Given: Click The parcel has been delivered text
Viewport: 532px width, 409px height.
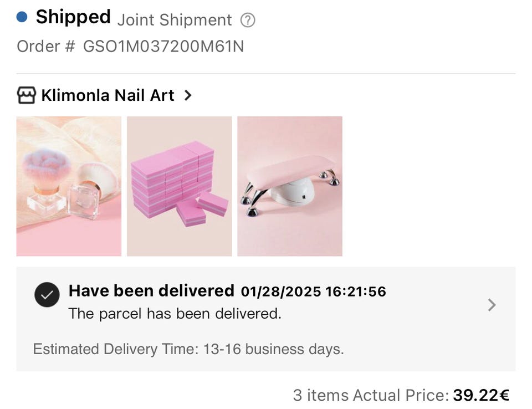Looking at the screenshot, I should pyautogui.click(x=175, y=314).
